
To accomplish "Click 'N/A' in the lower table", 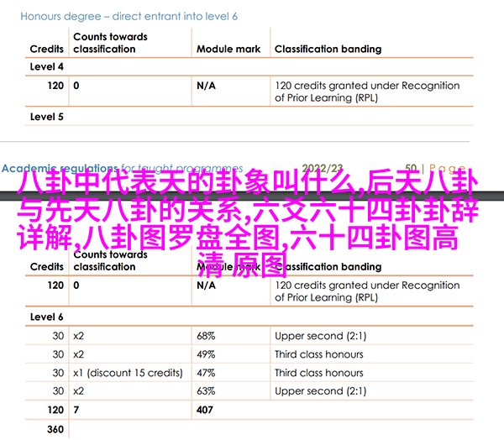I will tap(206, 285).
